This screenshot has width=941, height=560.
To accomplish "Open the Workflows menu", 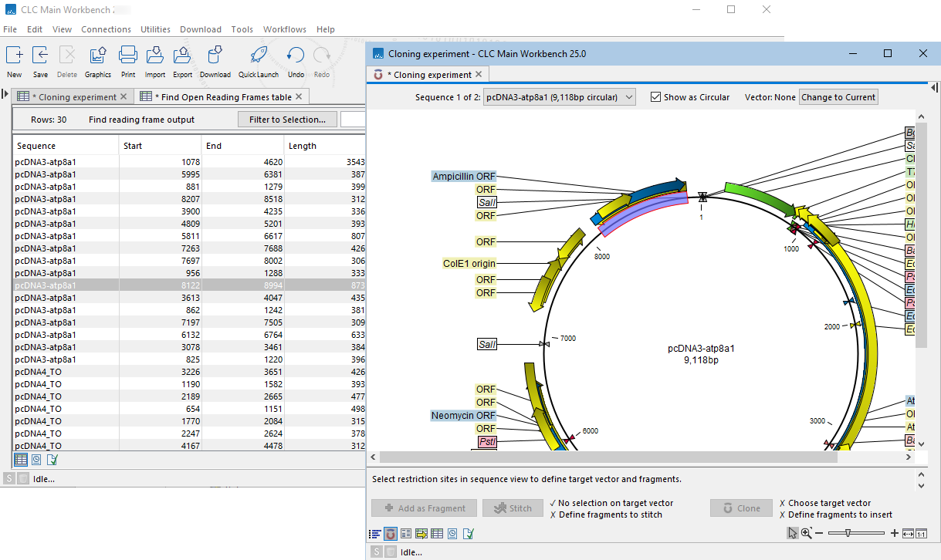I will (x=285, y=29).
